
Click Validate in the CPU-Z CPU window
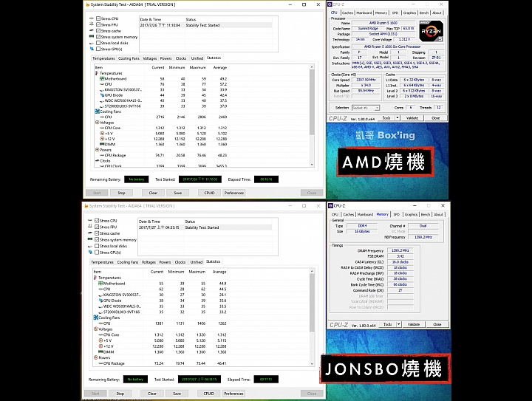(412, 118)
